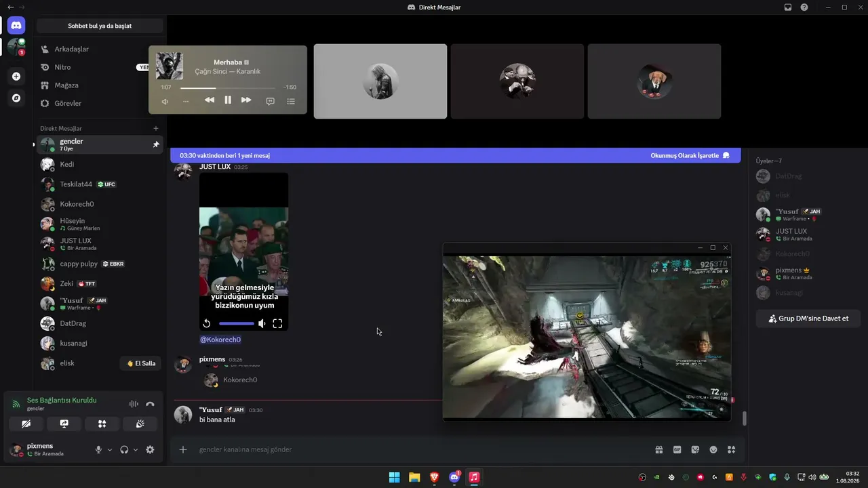Image resolution: width=868 pixels, height=488 pixels.
Task: Open the gift icon in the message bar
Action: (658, 449)
